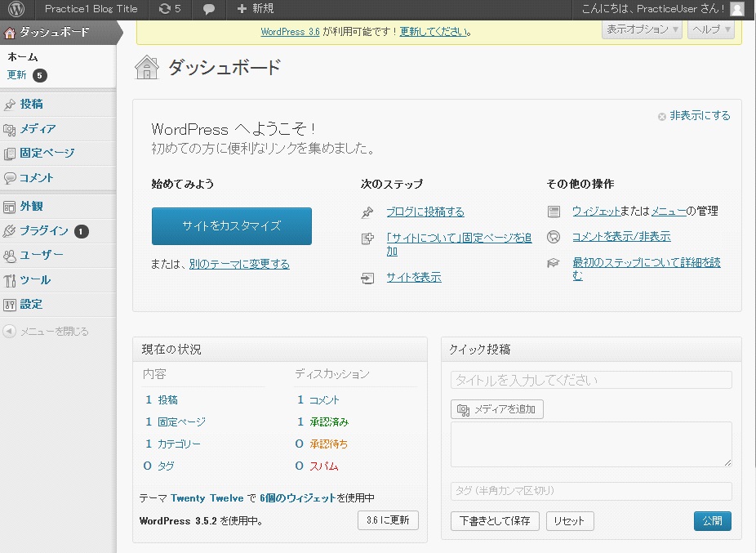The width and height of the screenshot is (756, 553).
Task: Select 更新 in dashboard submenu
Action: pyautogui.click(x=17, y=75)
